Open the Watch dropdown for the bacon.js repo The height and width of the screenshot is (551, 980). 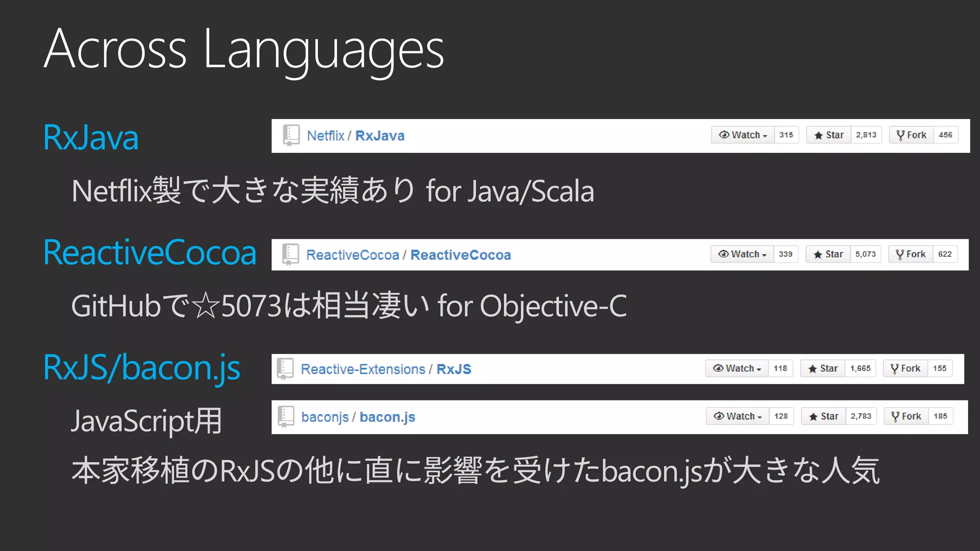click(x=737, y=416)
